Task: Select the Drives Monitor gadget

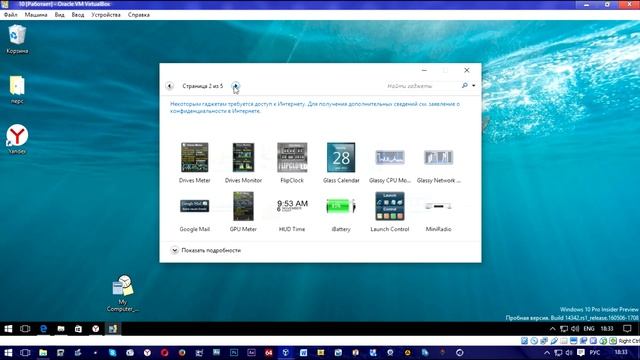Action: pos(243,162)
